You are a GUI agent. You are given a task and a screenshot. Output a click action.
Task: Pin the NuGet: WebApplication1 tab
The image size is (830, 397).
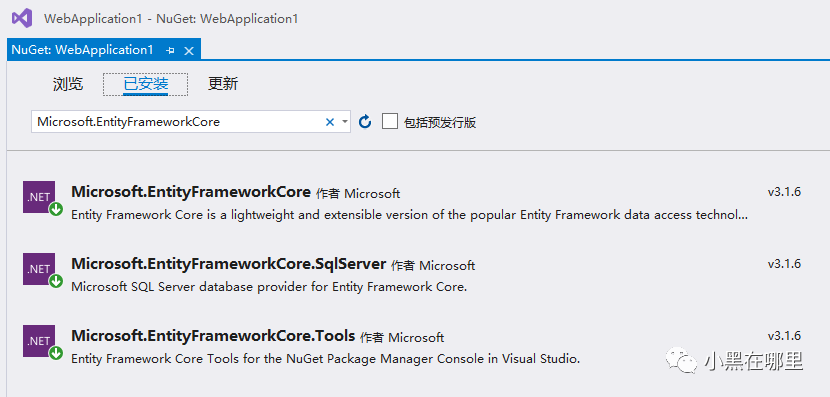170,51
